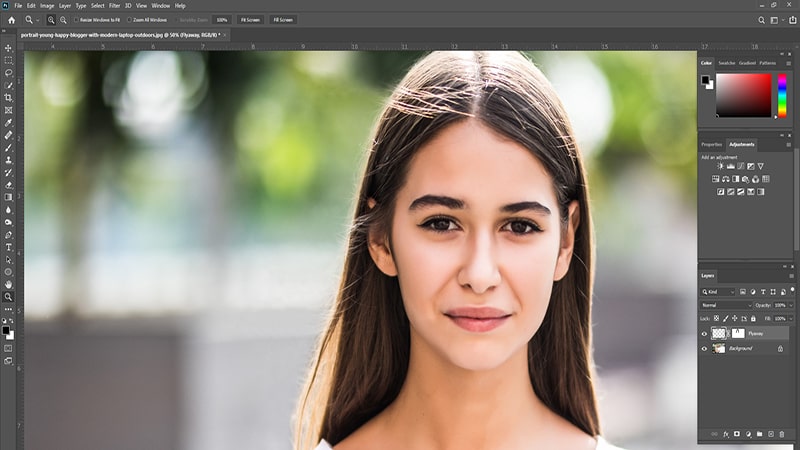
Task: Switch to the Swatches tab
Action: [x=727, y=63]
